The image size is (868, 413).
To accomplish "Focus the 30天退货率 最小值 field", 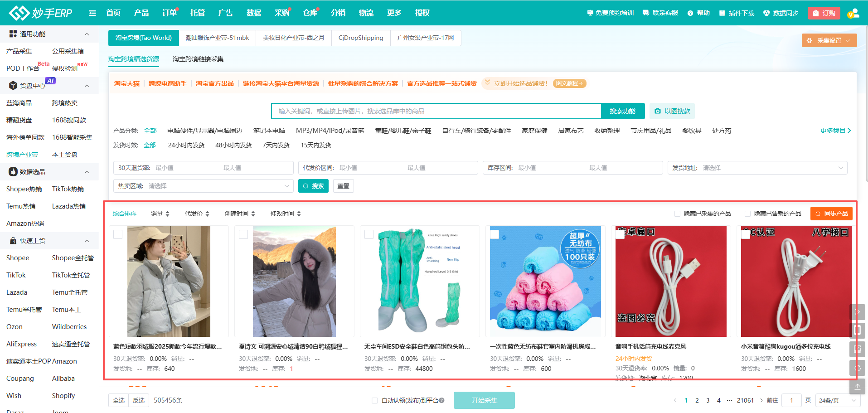I will click(184, 168).
